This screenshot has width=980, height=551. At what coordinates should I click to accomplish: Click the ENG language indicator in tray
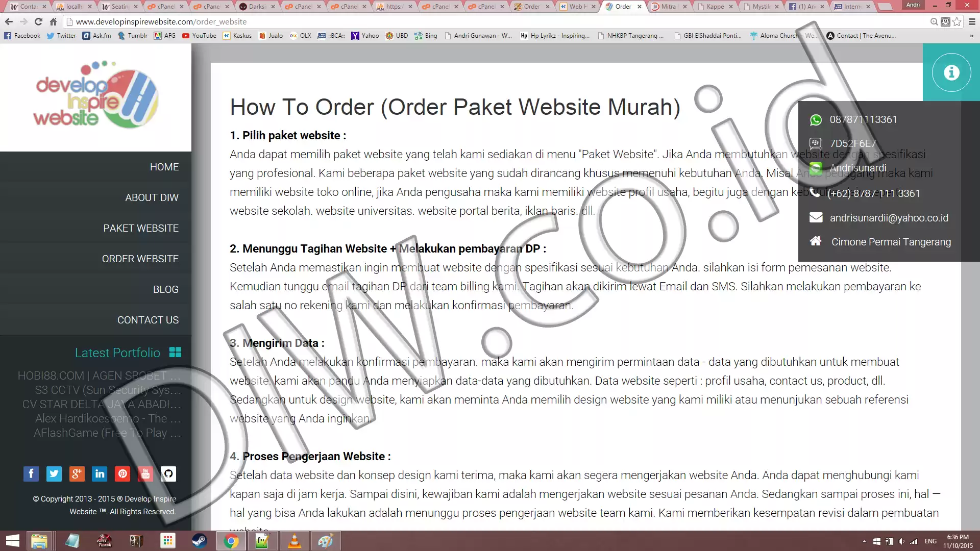[x=930, y=541]
